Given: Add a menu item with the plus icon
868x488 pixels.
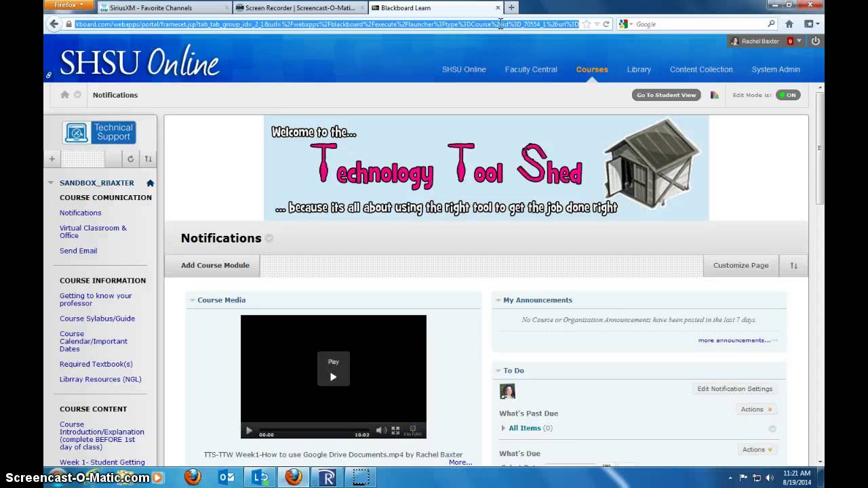Looking at the screenshot, I should (52, 159).
